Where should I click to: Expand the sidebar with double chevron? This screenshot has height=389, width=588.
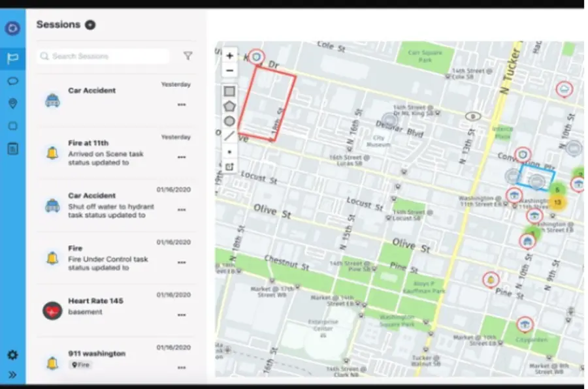click(x=12, y=375)
